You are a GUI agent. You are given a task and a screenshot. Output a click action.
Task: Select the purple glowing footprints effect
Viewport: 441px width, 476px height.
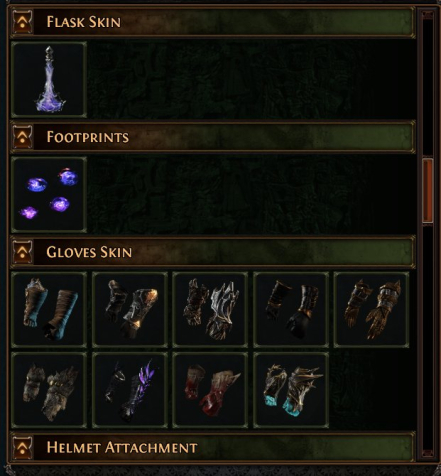(x=49, y=195)
